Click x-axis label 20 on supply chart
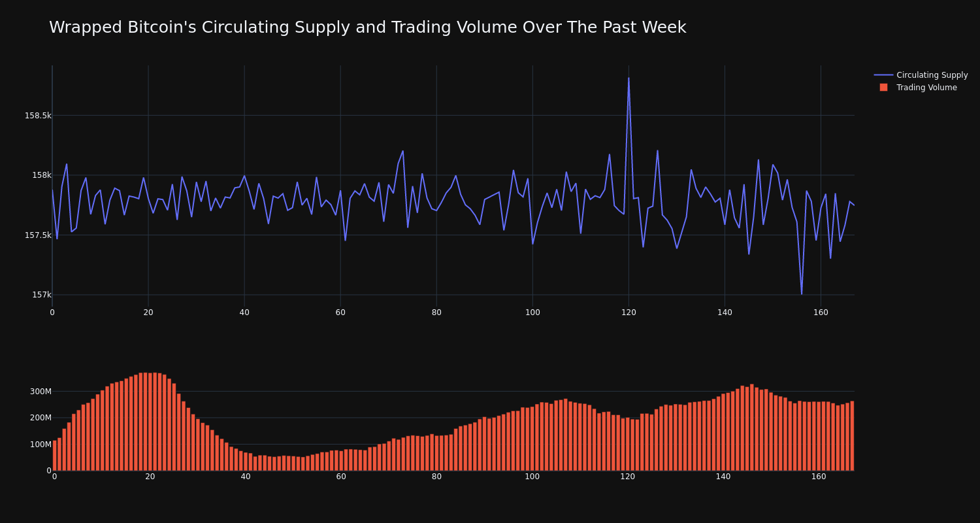Image resolution: width=980 pixels, height=523 pixels. tap(148, 312)
